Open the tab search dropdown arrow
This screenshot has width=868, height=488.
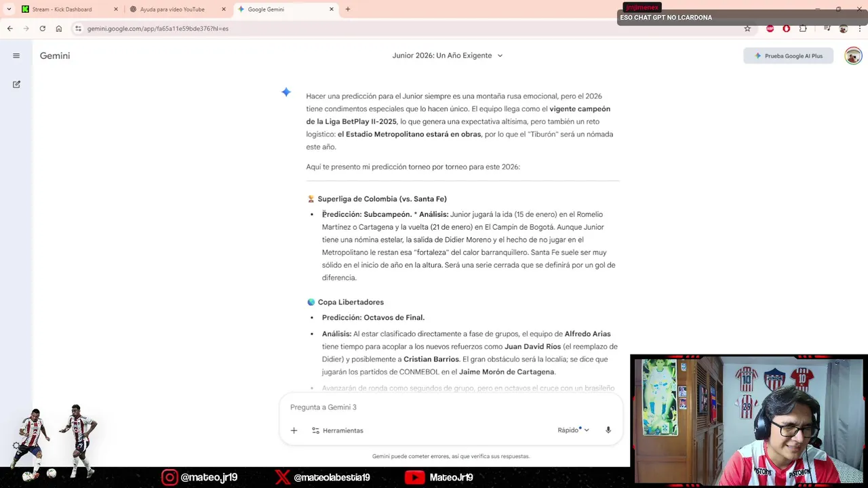point(9,9)
